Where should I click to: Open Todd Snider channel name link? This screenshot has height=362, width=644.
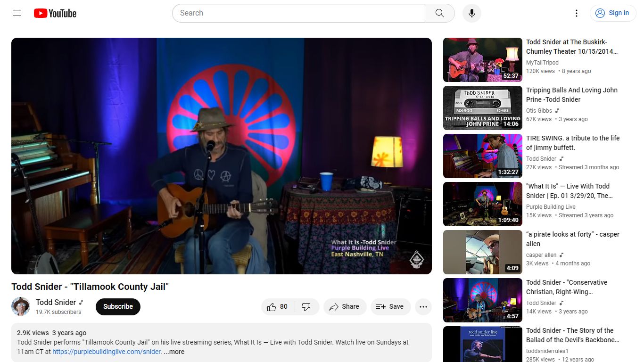coord(56,302)
